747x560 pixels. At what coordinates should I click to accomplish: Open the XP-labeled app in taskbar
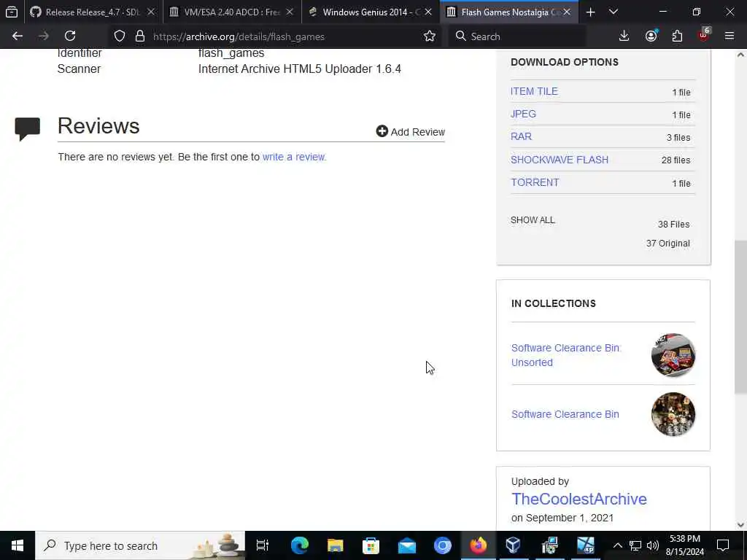pyautogui.click(x=586, y=545)
